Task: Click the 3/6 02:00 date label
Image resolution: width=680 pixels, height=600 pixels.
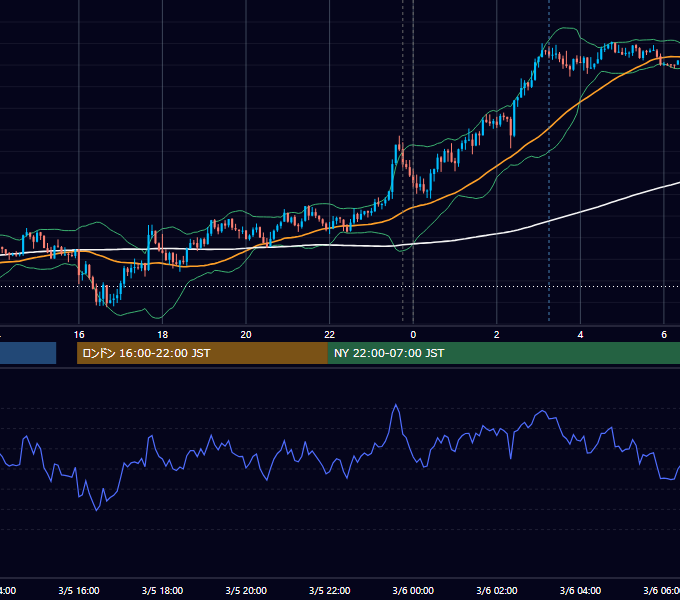Action: (x=497, y=591)
